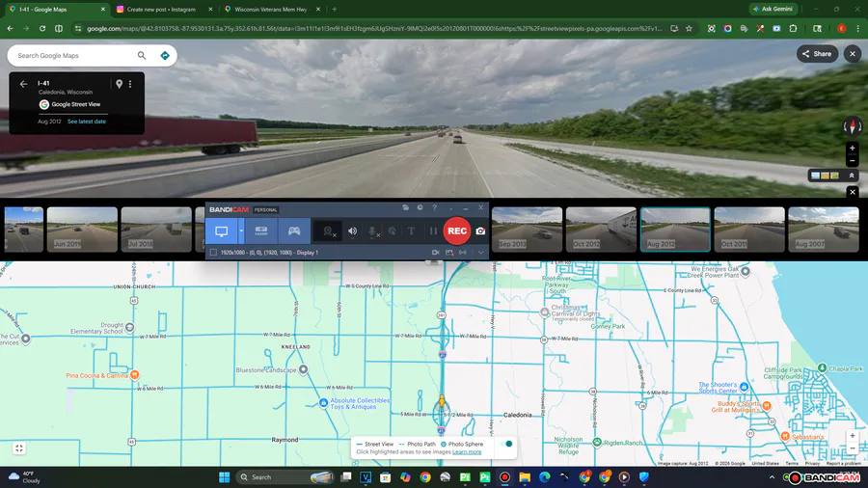Take screenshot with Bandicam camera icon
The image size is (868, 488).
click(x=480, y=231)
